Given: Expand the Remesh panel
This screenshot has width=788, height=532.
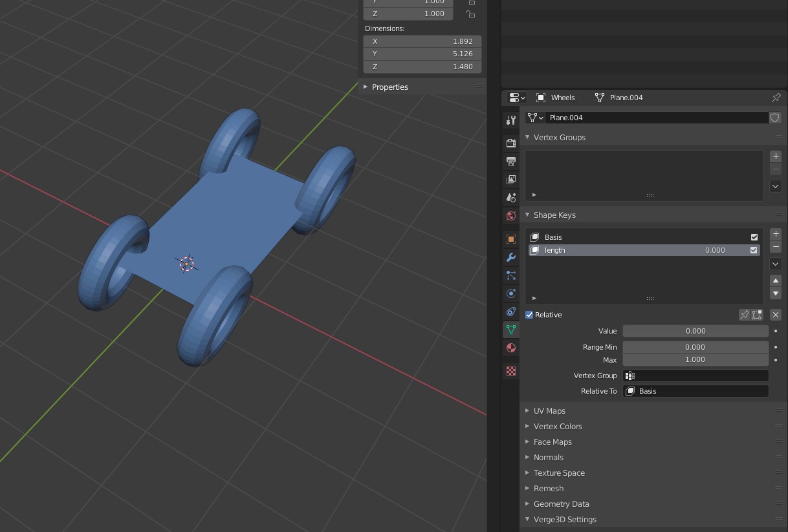Looking at the screenshot, I should point(527,488).
